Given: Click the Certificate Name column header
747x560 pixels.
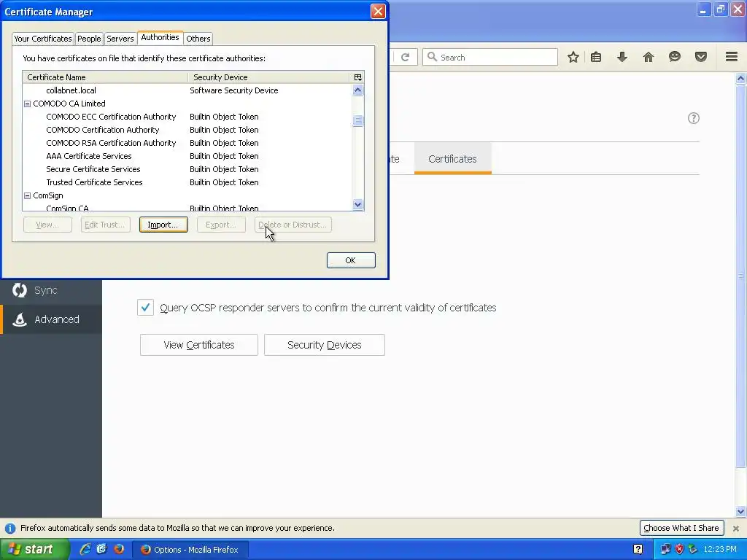Looking at the screenshot, I should (105, 77).
